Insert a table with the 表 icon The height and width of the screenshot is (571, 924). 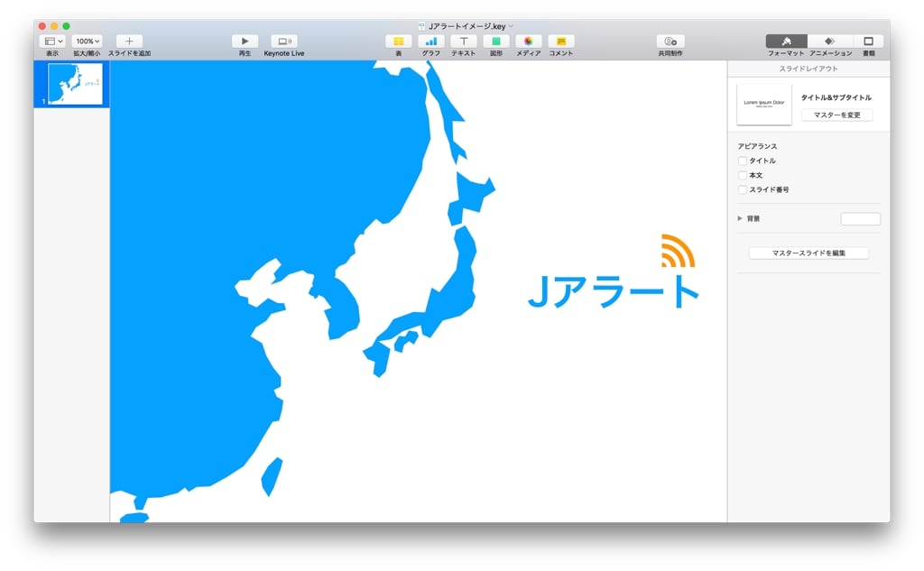pyautogui.click(x=398, y=41)
